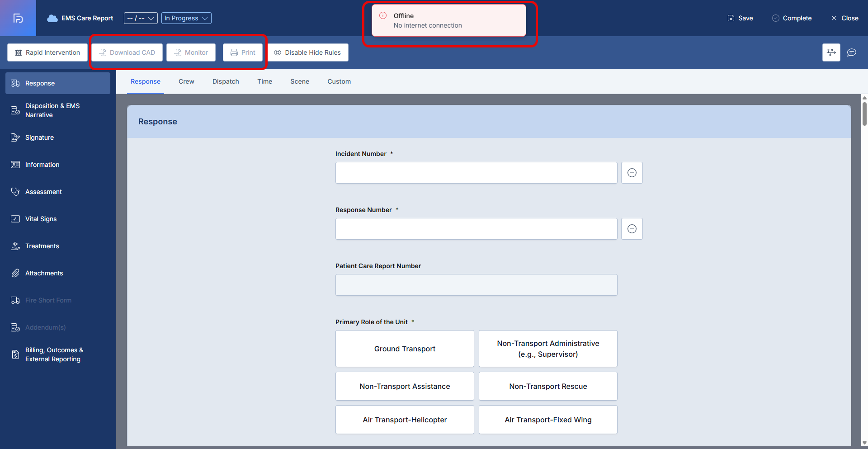Screen dimensions: 868x449
Task: Click the info icon in Offline notification
Action: point(383,15)
